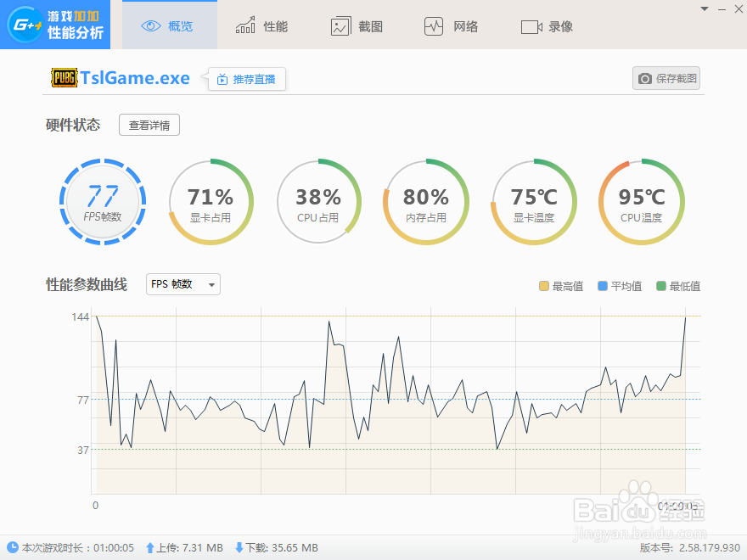Click the 37 minimum value on axis
This screenshot has height=560, width=747.
click(x=83, y=450)
